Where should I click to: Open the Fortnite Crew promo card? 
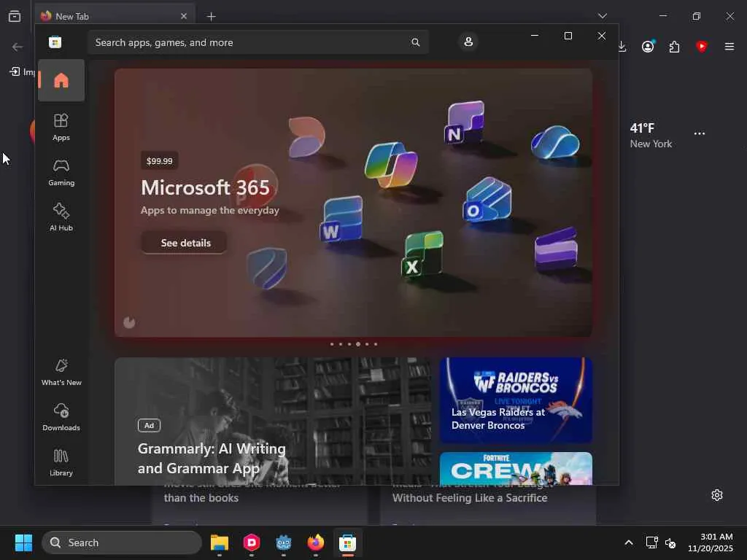(516, 469)
